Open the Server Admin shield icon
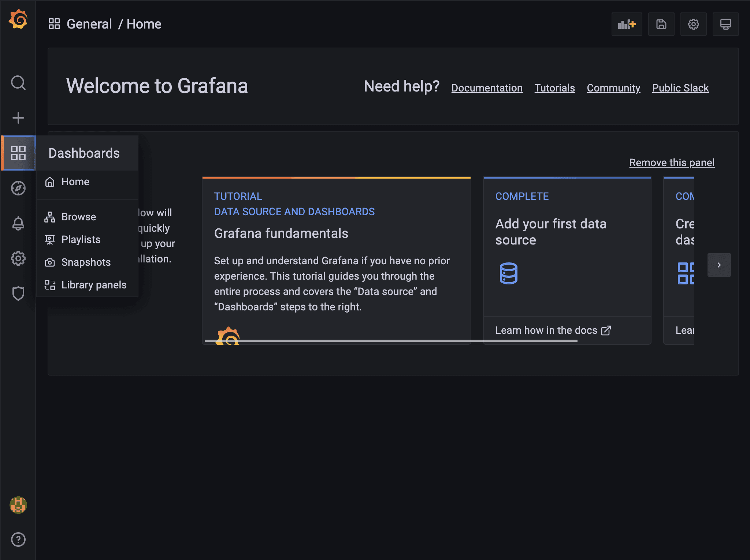The height and width of the screenshot is (560, 750). click(x=18, y=294)
